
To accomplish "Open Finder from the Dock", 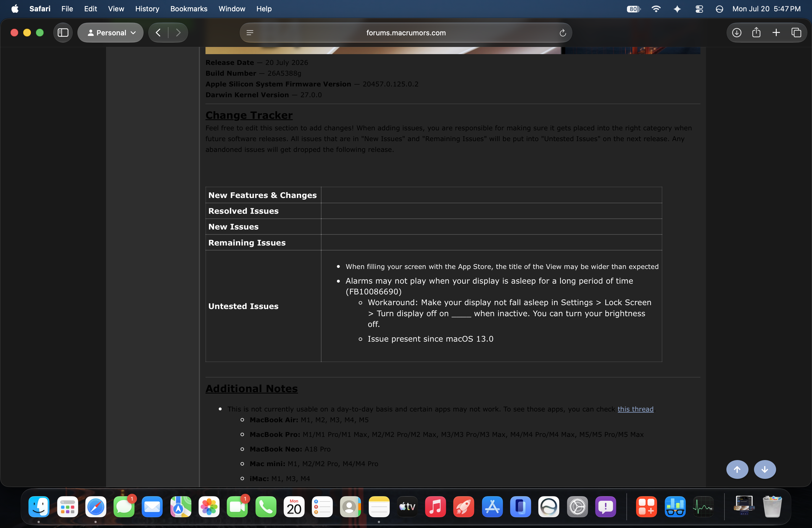I will click(39, 506).
